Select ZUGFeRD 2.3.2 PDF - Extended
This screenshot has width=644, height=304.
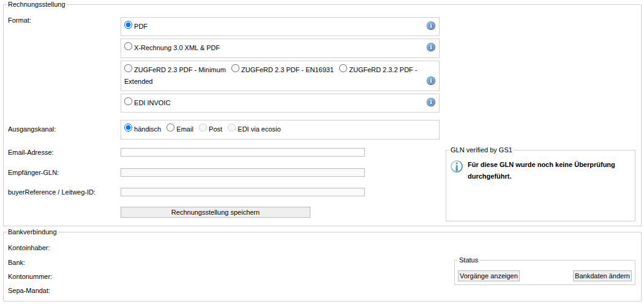coord(343,69)
